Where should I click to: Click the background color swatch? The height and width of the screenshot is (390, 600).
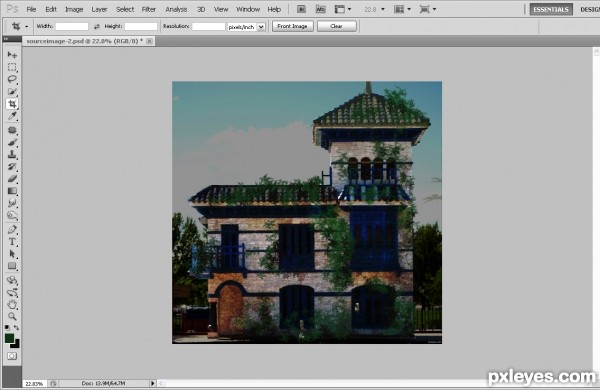(16, 344)
